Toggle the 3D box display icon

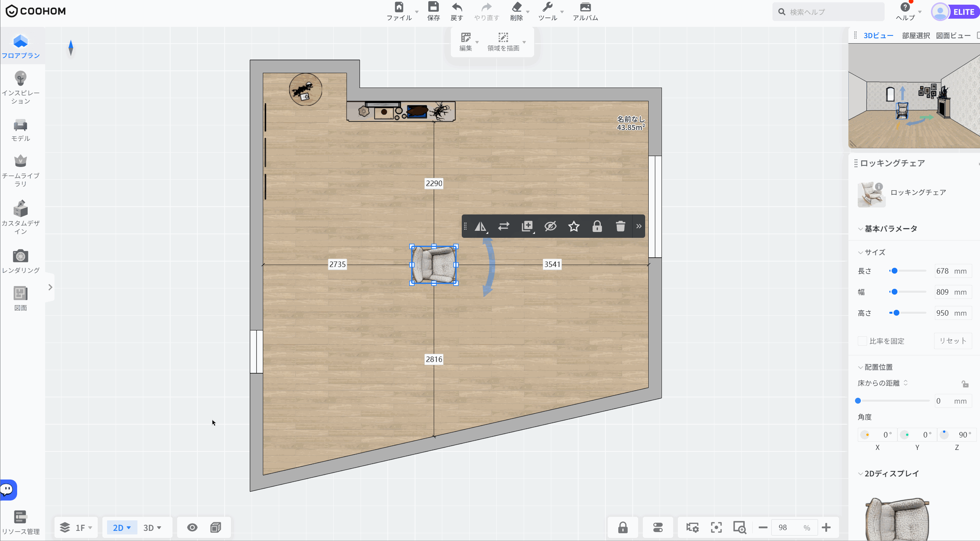point(216,527)
